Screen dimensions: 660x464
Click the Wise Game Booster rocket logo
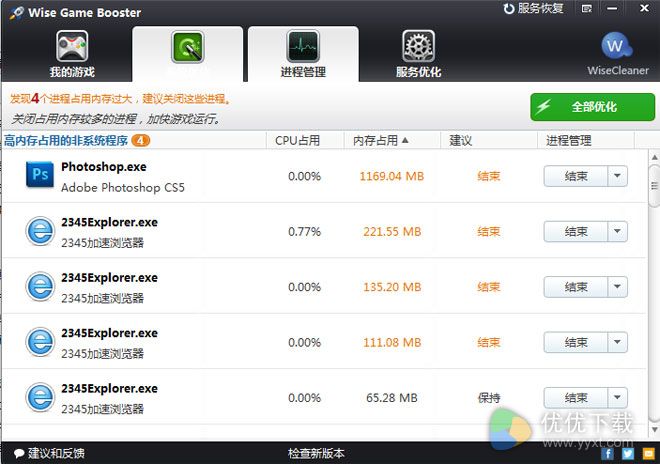(17, 13)
